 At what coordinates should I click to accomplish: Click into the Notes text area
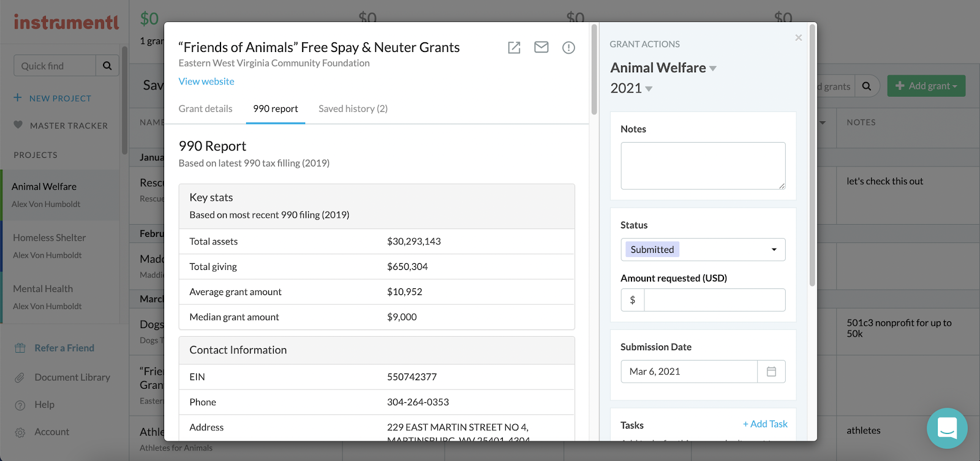[x=703, y=166]
